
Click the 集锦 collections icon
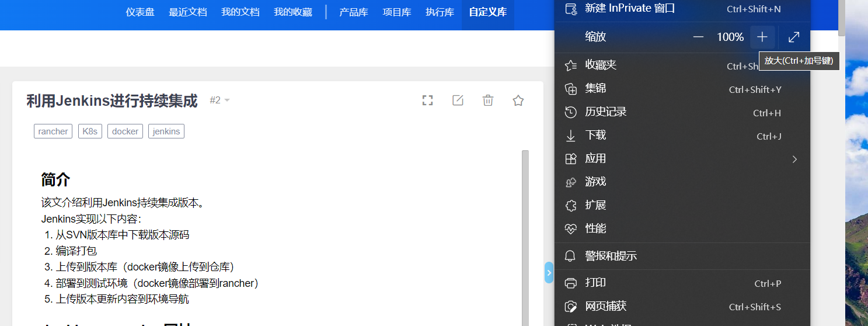coord(571,89)
